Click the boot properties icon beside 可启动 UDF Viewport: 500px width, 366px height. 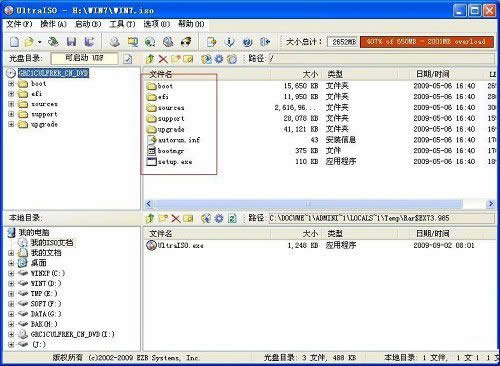128,59
